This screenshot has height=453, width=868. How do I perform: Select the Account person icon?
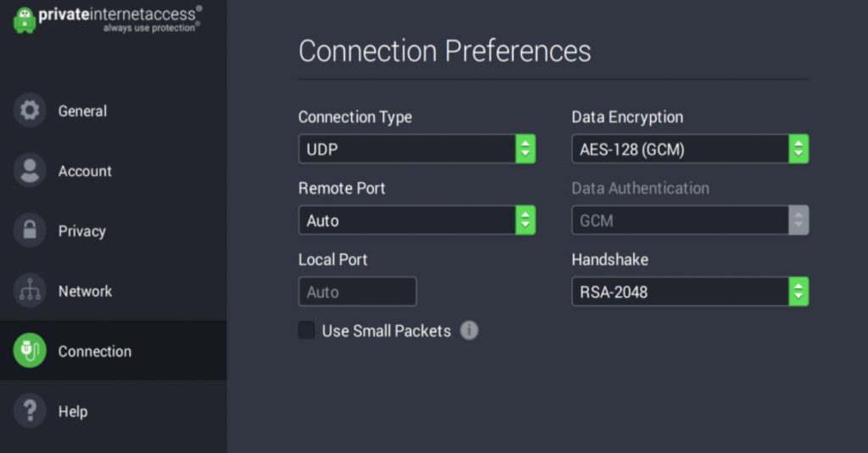click(x=30, y=170)
